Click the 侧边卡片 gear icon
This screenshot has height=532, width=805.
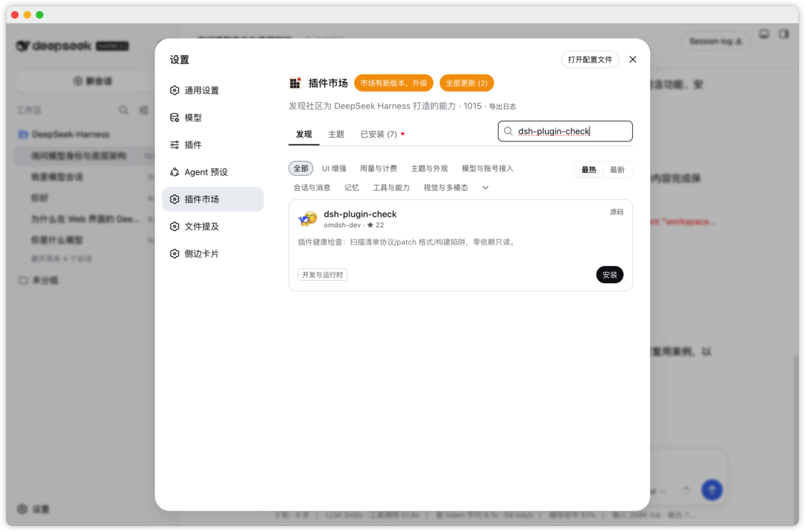[174, 253]
